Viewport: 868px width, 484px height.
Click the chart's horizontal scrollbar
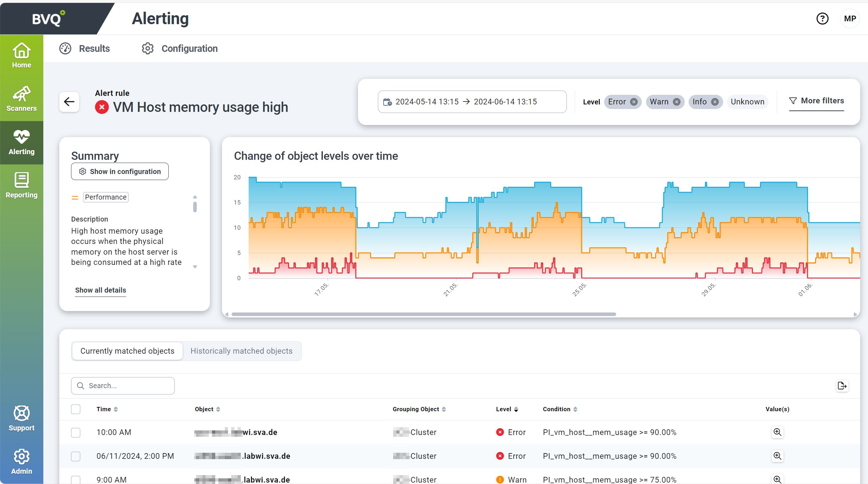coord(423,314)
